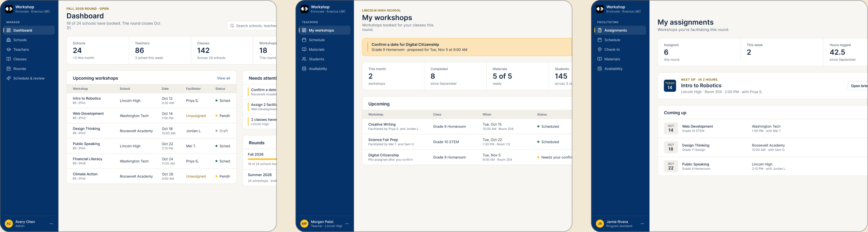
Task: Click the Unassigned facilitator for Web Development WS-2942
Action: coord(196,116)
